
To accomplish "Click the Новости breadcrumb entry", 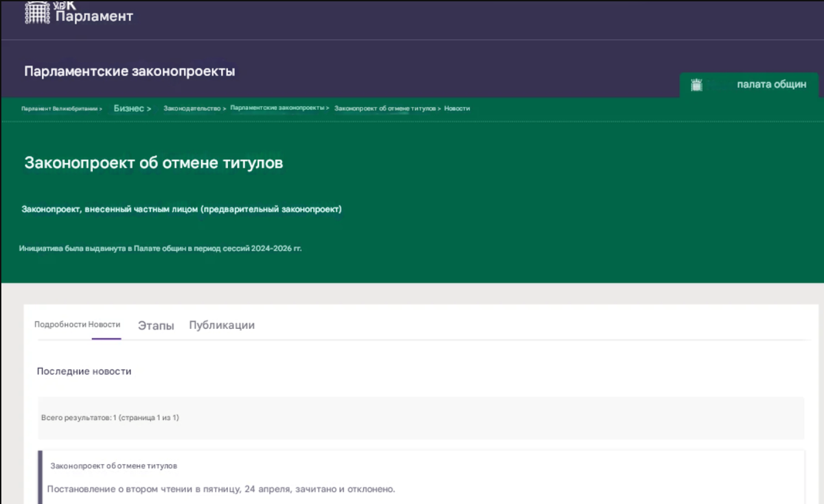I will coord(457,108).
